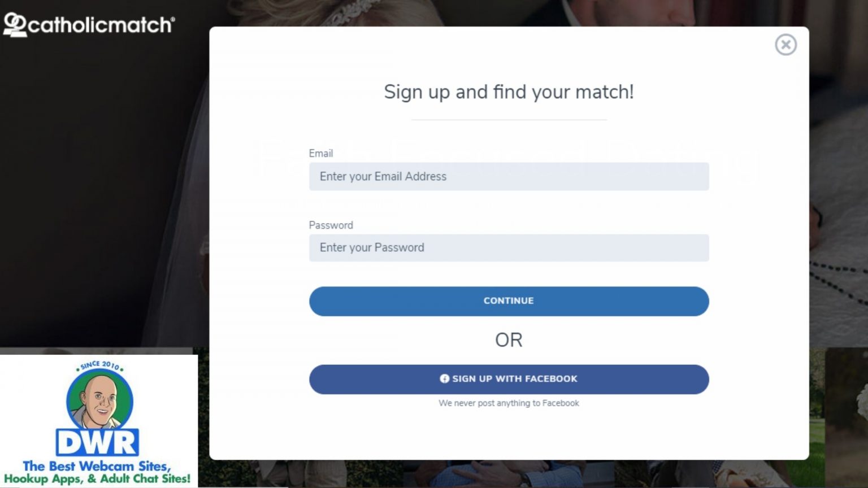The height and width of the screenshot is (488, 868).
Task: Open the 'Best Webcam Sites' DWR banner link
Action: coord(98,467)
